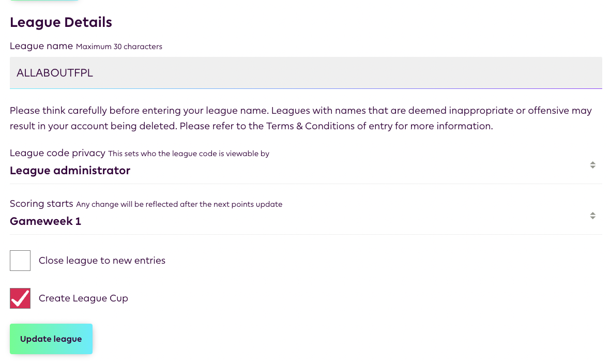Click the partially visible gradient button at top
This screenshot has height=364, width=610.
tap(44, 1)
